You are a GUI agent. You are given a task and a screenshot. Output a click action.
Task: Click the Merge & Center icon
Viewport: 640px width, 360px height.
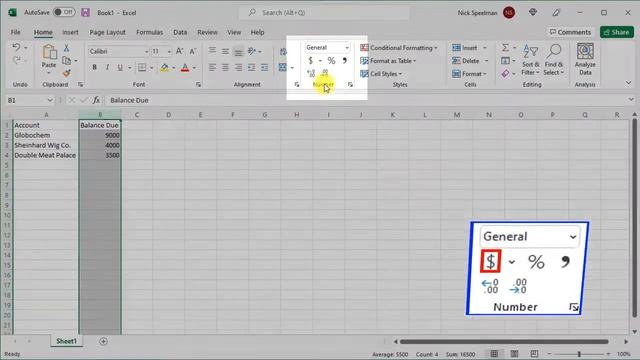(282, 67)
